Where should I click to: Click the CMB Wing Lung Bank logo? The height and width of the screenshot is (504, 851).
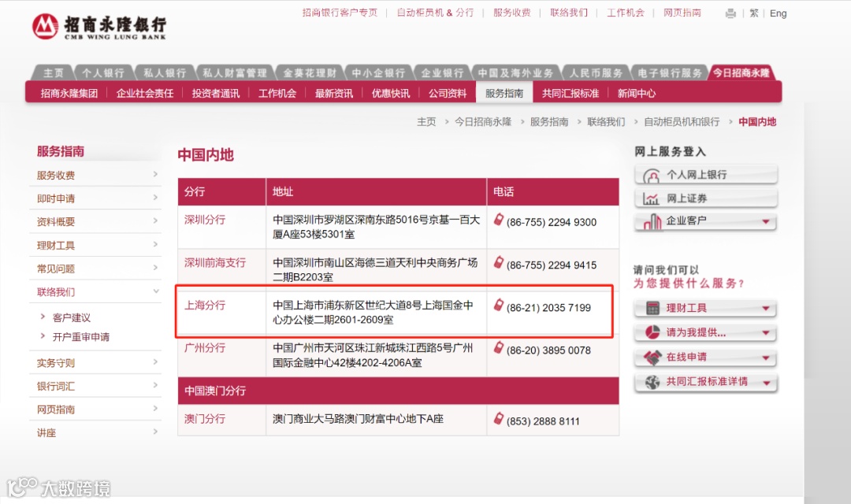98,27
